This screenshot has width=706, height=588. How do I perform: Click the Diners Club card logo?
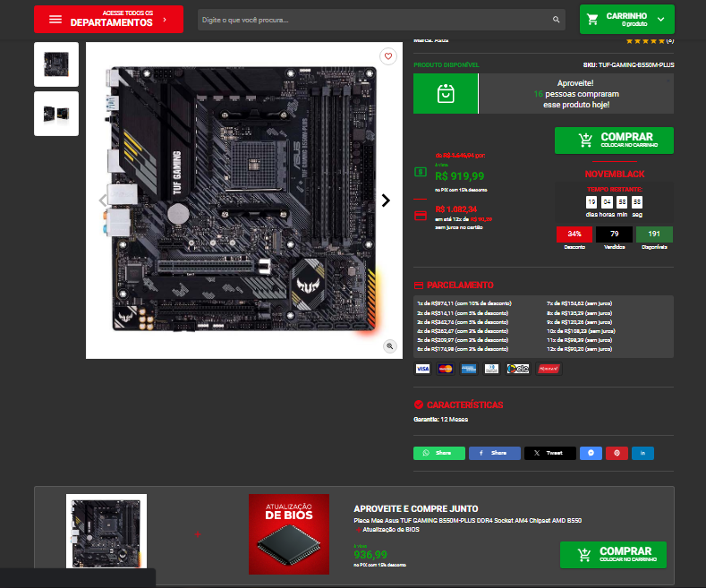[x=491, y=369]
